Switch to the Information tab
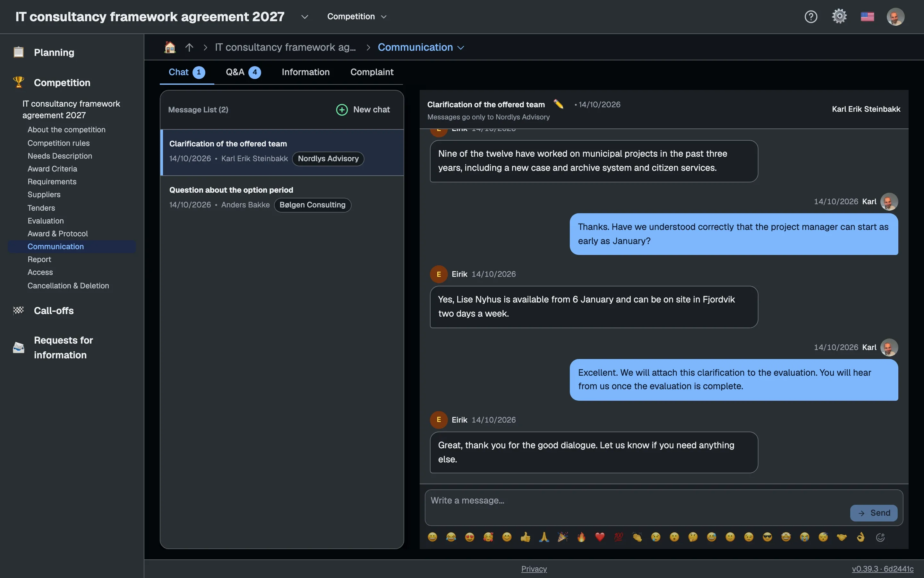This screenshot has height=578, width=924. [x=305, y=72]
